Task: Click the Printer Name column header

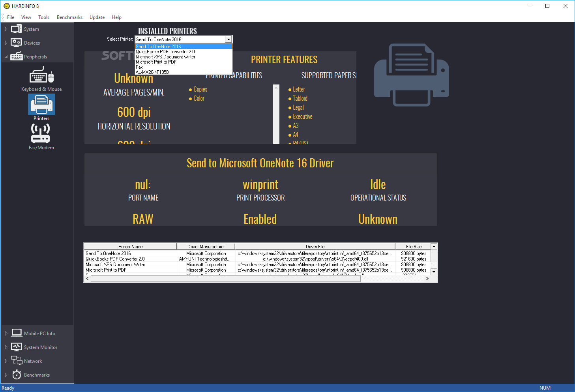Action: click(x=130, y=246)
